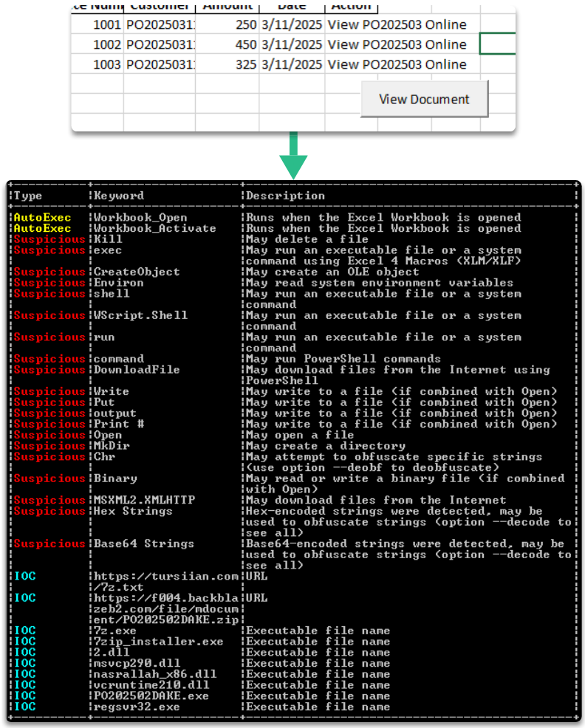This screenshot has width=585, height=728.
Task: Click the 'Binary' entry in Keyword column
Action: click(x=115, y=478)
